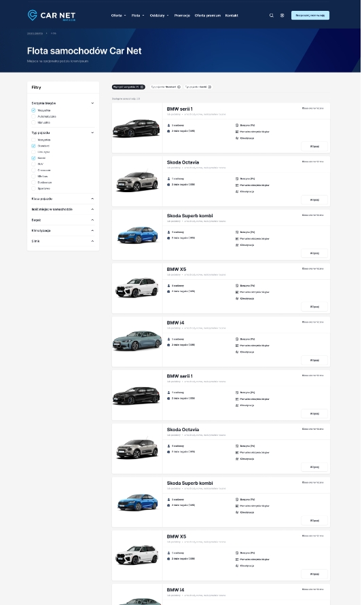Click Więcej on the BMW i4 card
The image size is (364, 605).
(314, 361)
